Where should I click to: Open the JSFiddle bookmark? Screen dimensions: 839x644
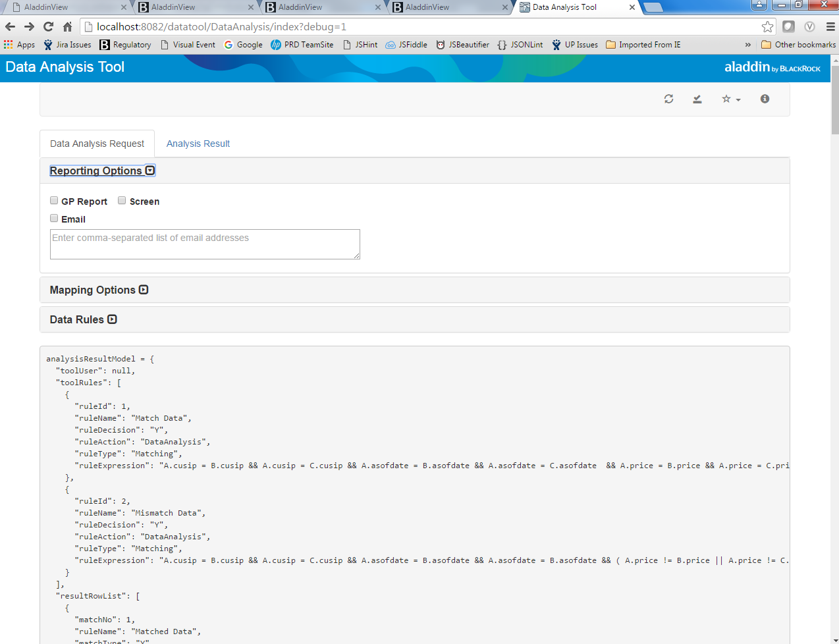pyautogui.click(x=406, y=45)
